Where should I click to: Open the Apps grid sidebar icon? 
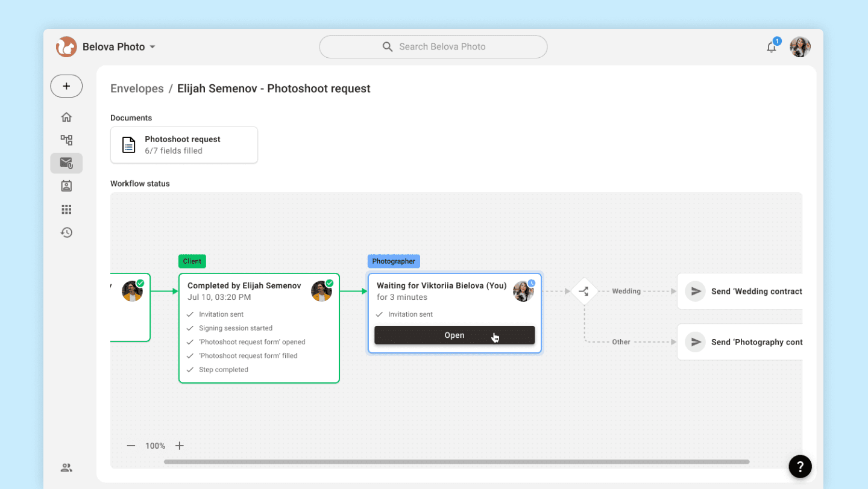66,210
